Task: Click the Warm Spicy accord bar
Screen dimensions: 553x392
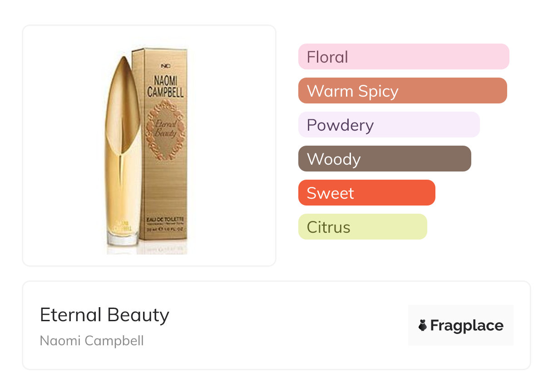Action: [x=402, y=91]
